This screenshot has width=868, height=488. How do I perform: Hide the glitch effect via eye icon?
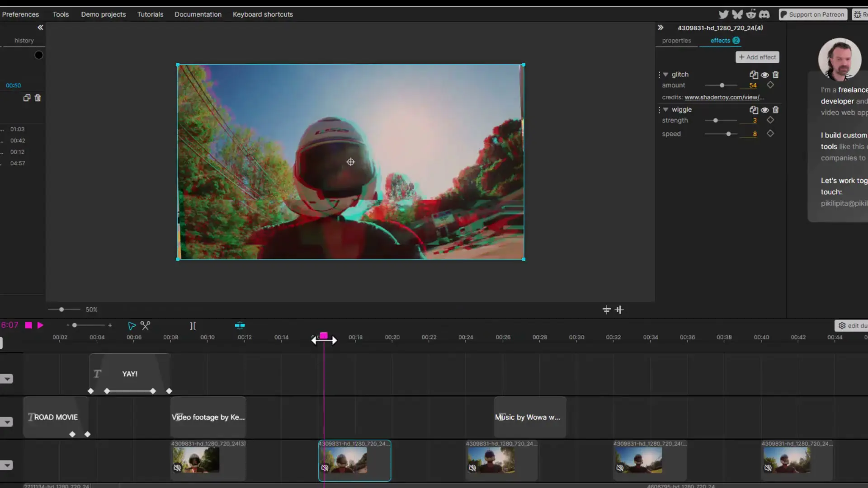point(764,75)
